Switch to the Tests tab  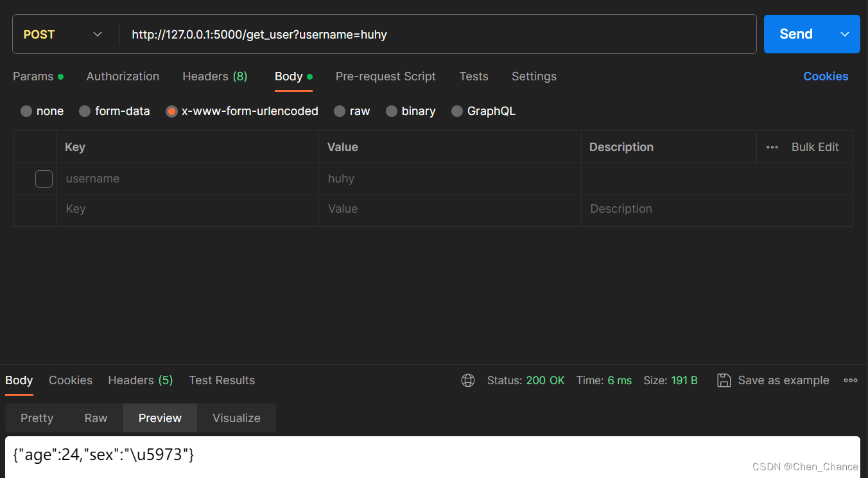tap(474, 76)
